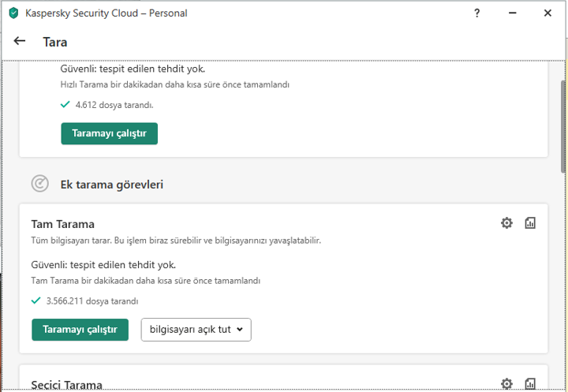Viewport: 568px width, 392px height.
Task: Click the Ek tarama görevleri section title
Action: pos(111,185)
